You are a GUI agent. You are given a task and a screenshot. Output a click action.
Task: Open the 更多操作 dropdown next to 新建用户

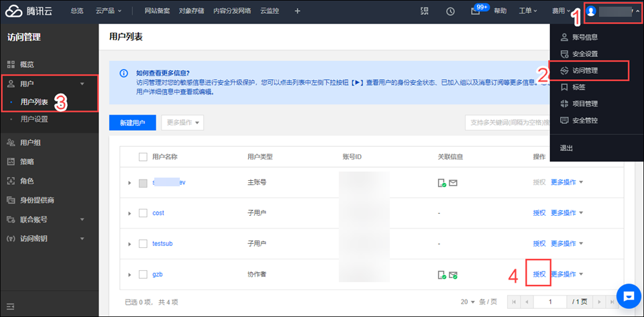pos(182,123)
